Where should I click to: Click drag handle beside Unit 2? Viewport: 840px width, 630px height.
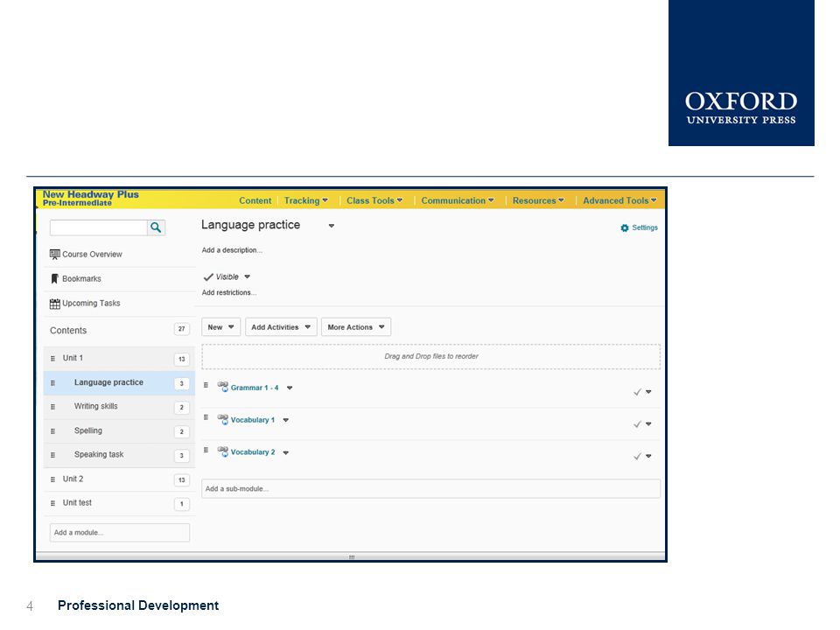coord(52,479)
